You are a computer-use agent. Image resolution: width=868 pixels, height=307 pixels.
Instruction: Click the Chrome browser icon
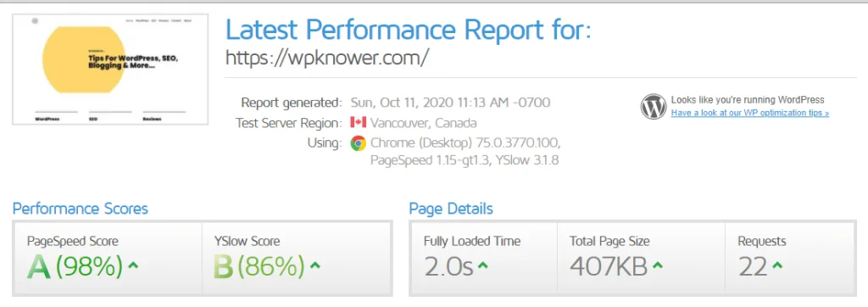click(359, 143)
